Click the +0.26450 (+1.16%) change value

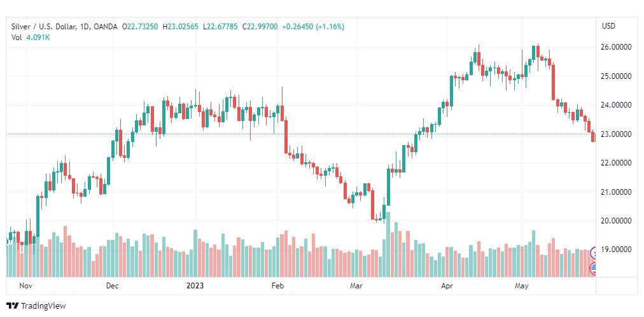[313, 27]
